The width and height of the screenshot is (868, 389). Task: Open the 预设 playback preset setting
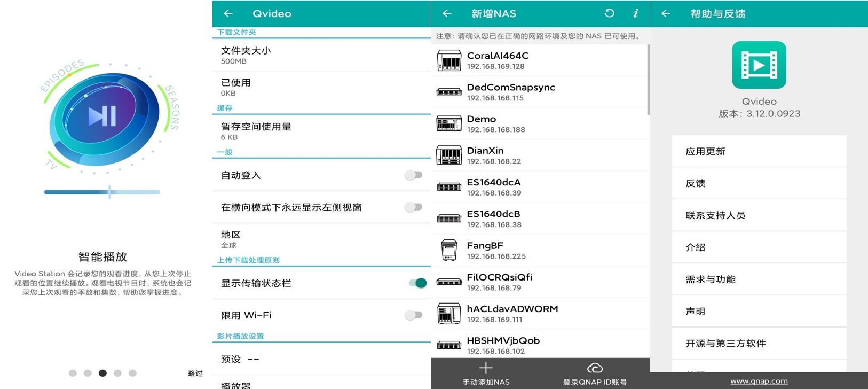(x=321, y=359)
